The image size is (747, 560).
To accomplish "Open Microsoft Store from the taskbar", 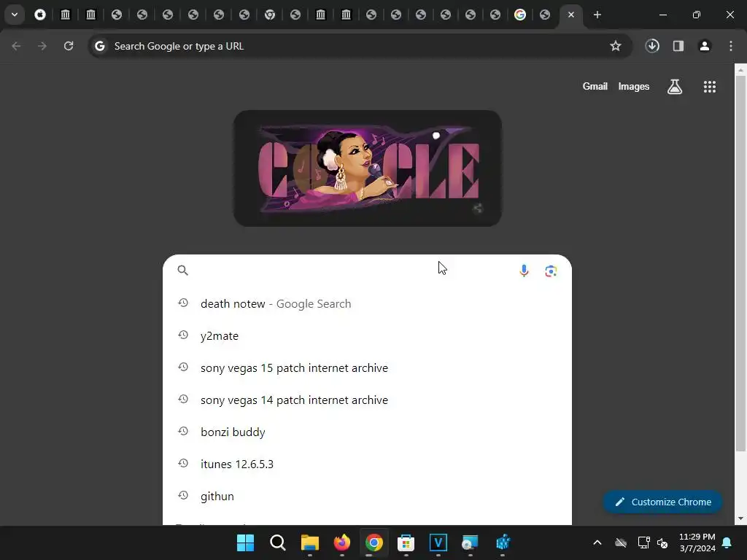I will pyautogui.click(x=406, y=542).
